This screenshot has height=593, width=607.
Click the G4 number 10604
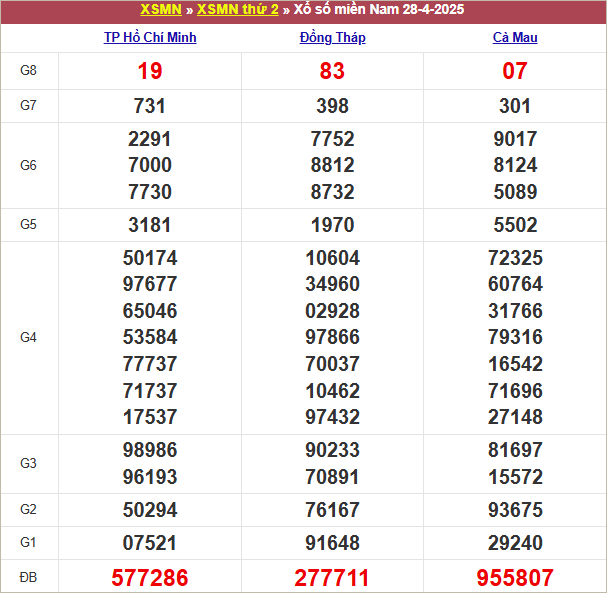click(332, 258)
